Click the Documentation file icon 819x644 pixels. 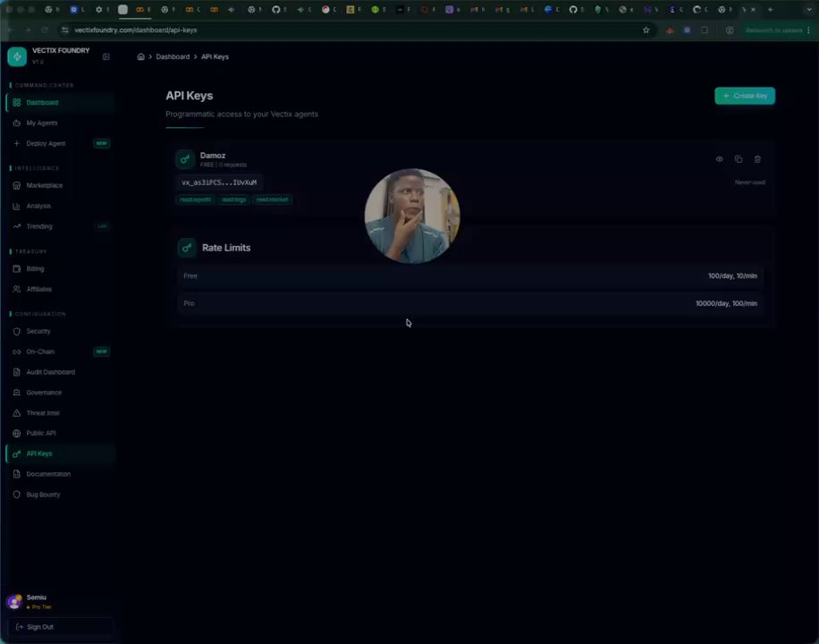point(17,474)
